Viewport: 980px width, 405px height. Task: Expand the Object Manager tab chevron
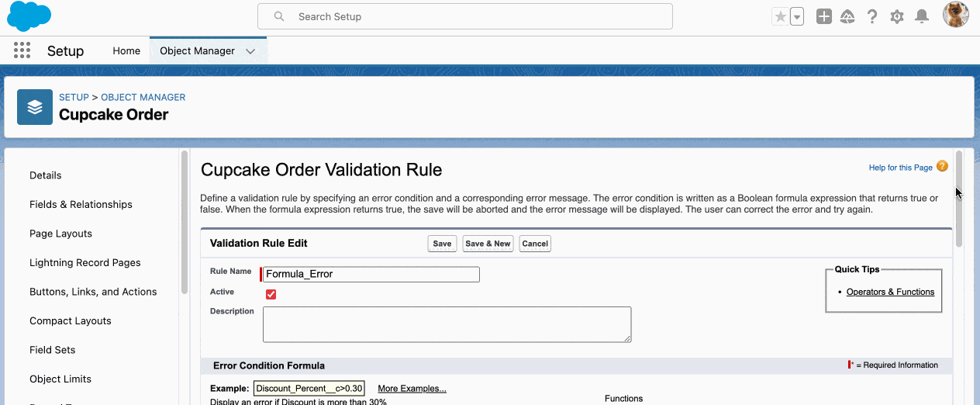tap(250, 51)
